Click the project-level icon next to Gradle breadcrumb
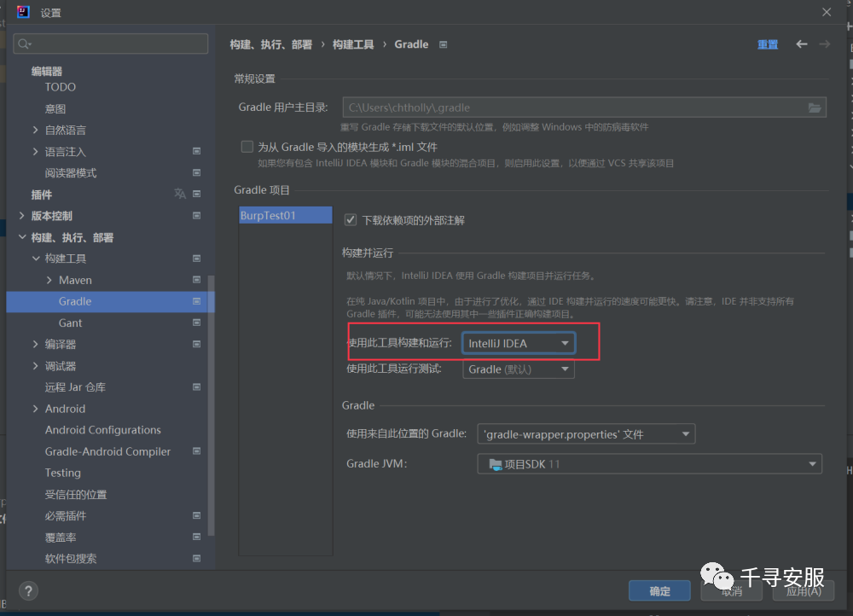Image resolution: width=853 pixels, height=616 pixels. (444, 44)
